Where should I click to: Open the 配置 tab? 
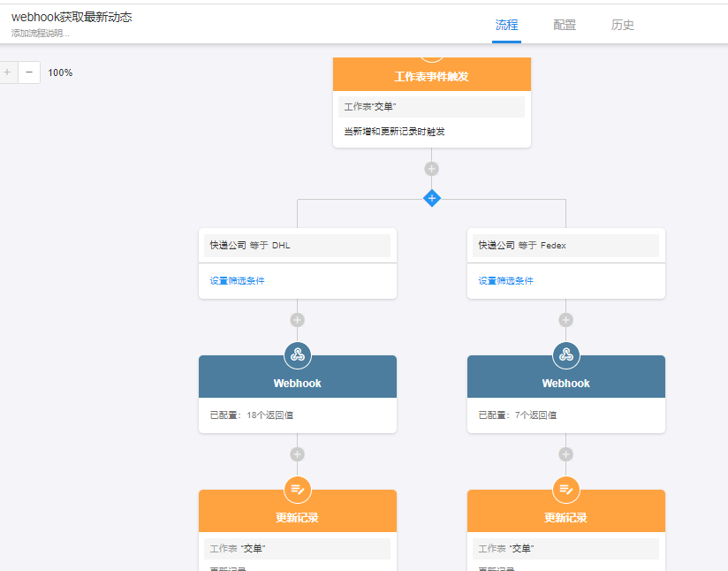tap(565, 25)
